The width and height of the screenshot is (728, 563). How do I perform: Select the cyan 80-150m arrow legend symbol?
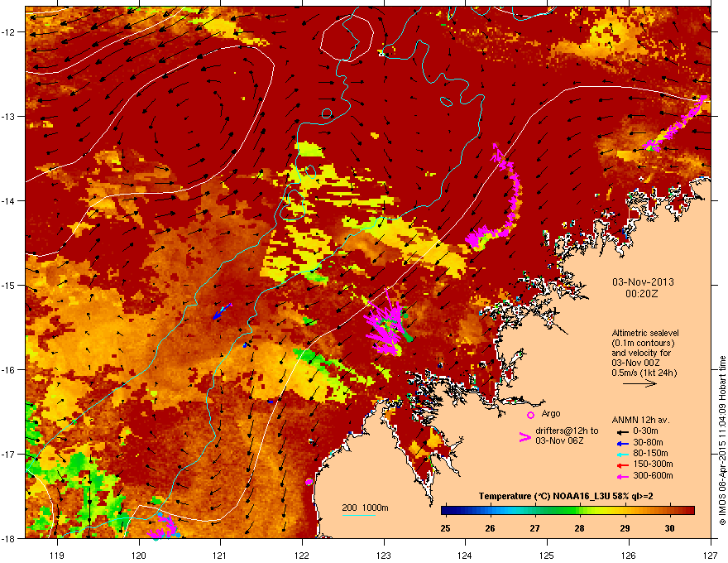click(x=622, y=454)
